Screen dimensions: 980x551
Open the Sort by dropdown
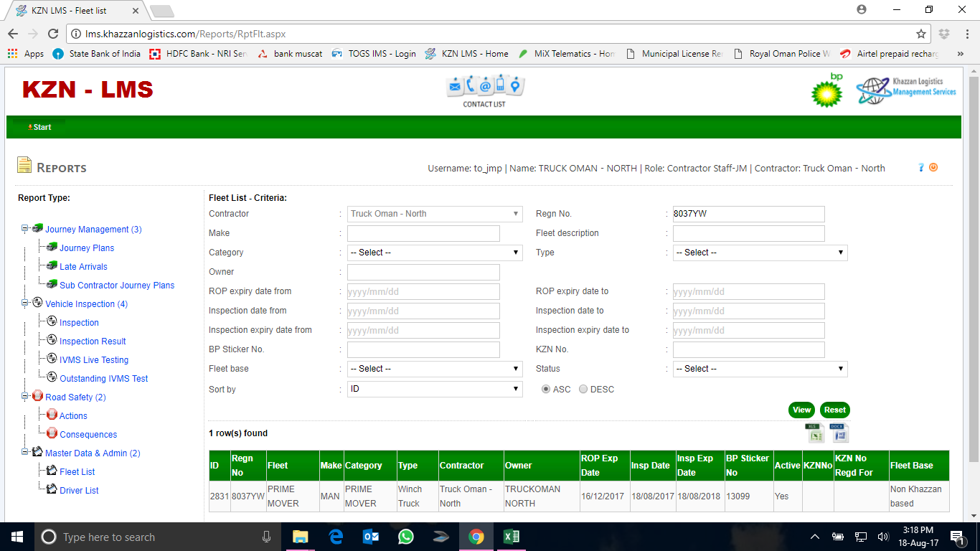click(435, 389)
